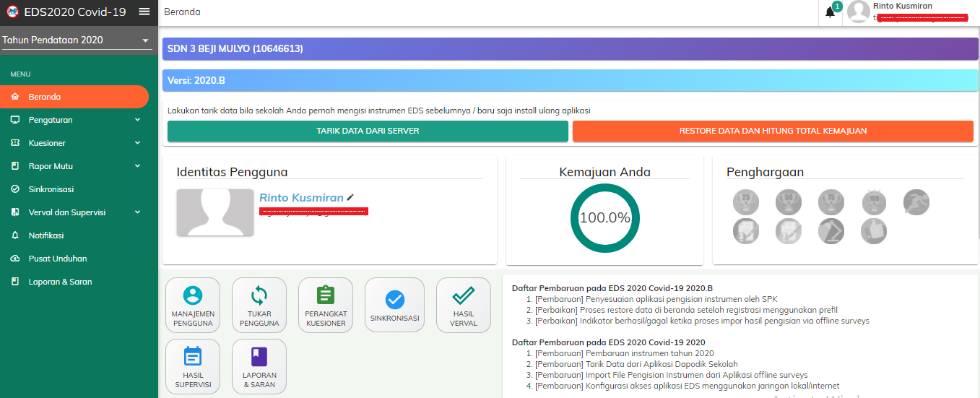
Task: Click the Pengaturan monitor icon
Action: (15, 120)
